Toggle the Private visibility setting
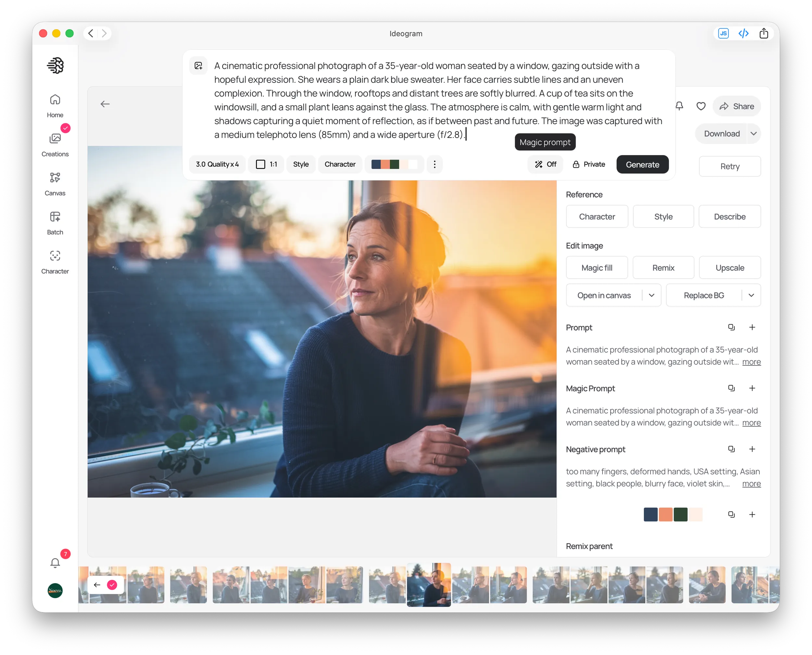 pyautogui.click(x=589, y=164)
